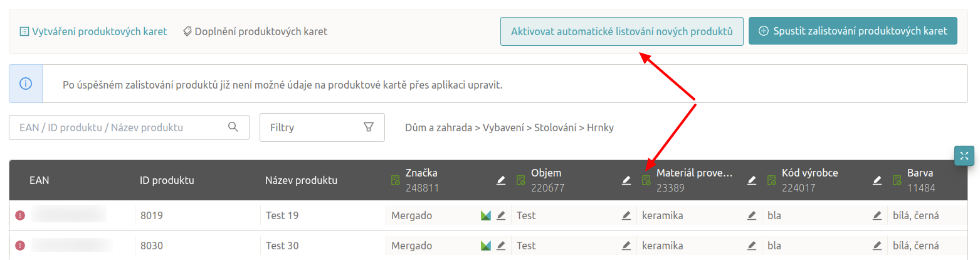Click the Název produktu column header

tap(302, 181)
